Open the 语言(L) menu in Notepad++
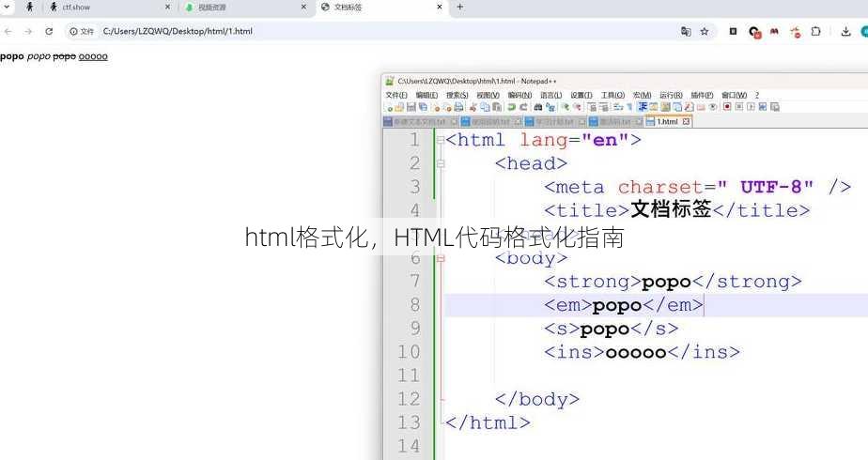This screenshot has width=868, height=460. point(550,95)
